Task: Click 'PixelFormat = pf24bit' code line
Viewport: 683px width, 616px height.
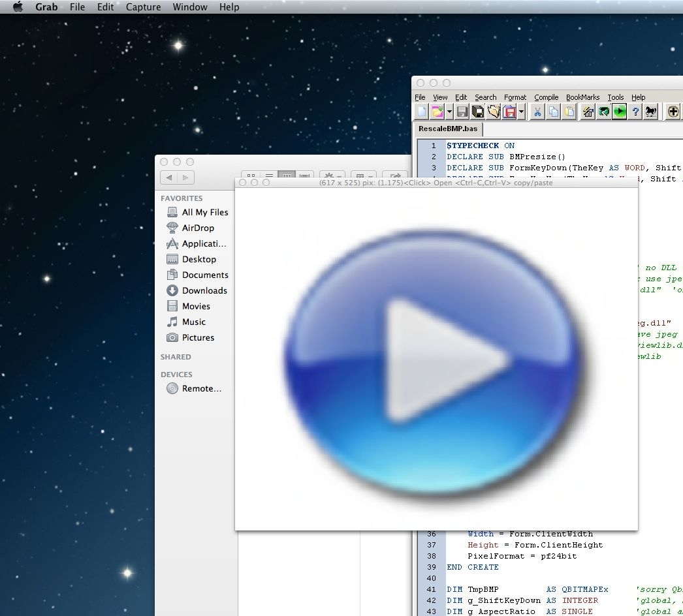Action: click(x=522, y=557)
